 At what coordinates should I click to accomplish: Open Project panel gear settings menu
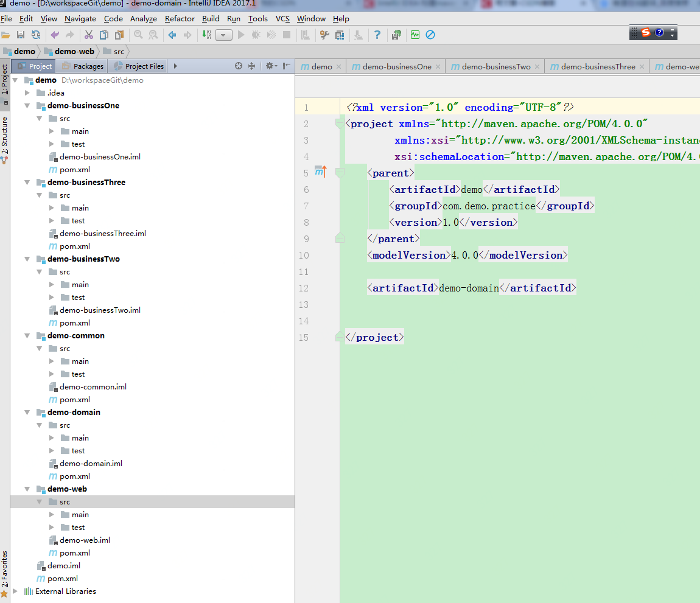[x=271, y=66]
